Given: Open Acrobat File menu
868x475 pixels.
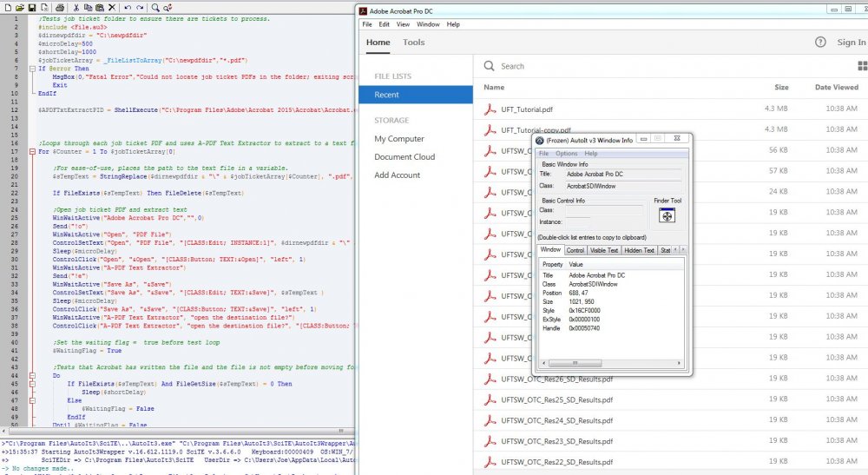Looking at the screenshot, I should coord(367,24).
